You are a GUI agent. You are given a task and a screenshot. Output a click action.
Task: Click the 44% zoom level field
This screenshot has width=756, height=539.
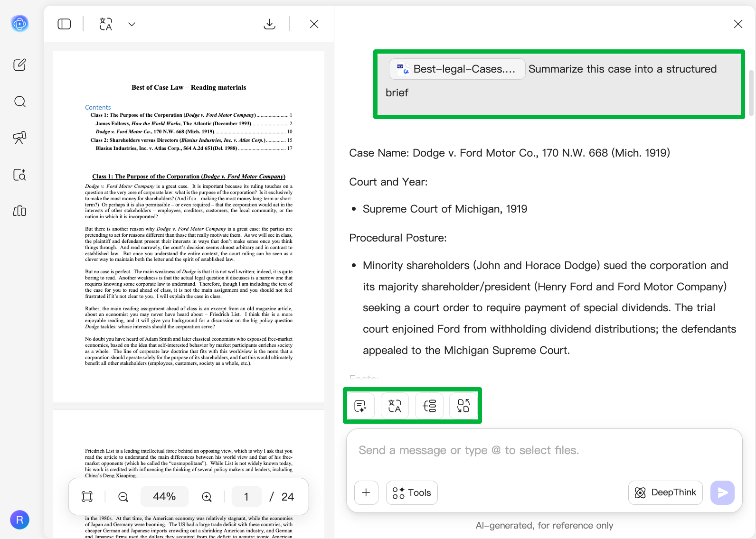point(164,496)
